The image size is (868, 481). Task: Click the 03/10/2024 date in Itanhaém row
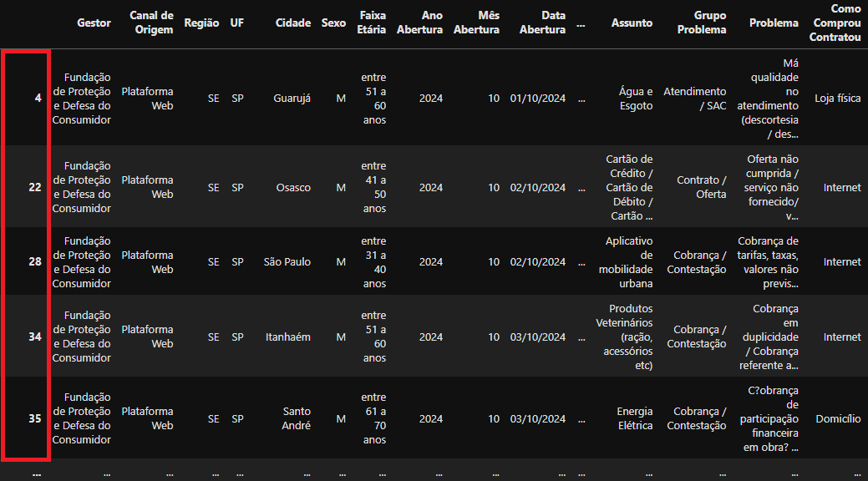point(537,337)
